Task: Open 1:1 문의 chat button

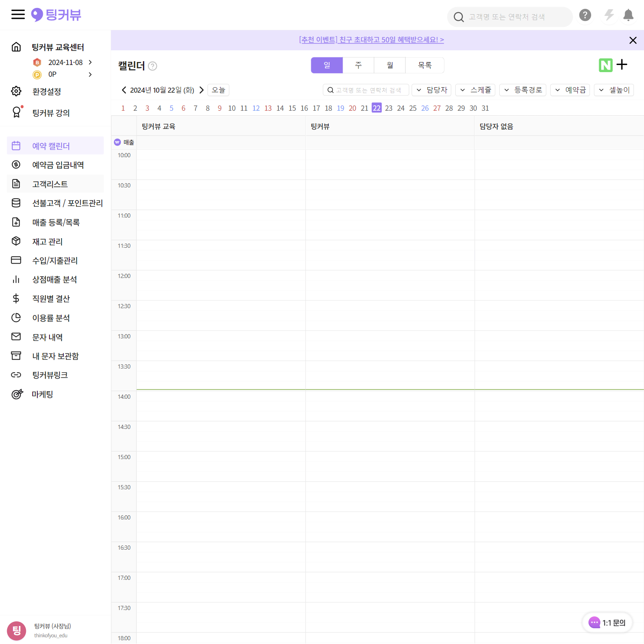Action: coord(607,623)
